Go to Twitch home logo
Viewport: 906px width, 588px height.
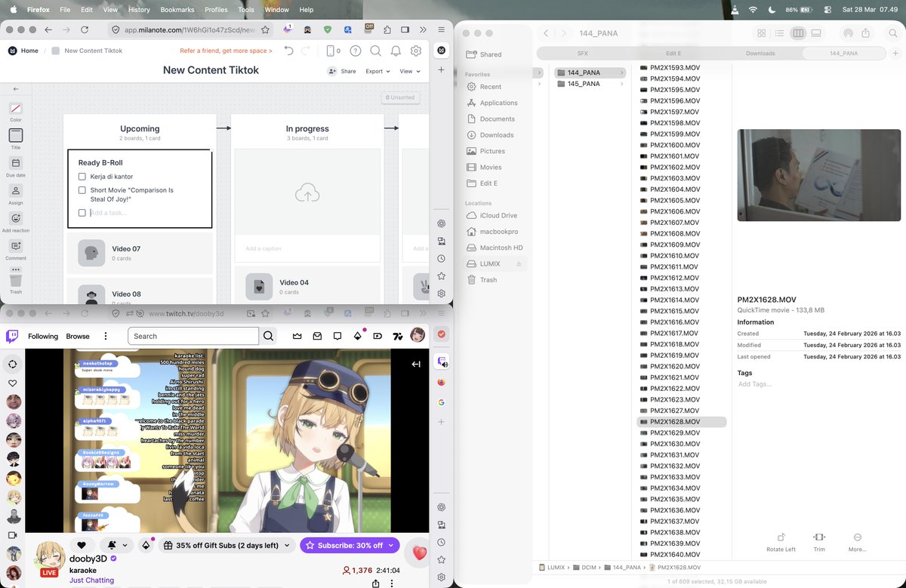(12, 336)
